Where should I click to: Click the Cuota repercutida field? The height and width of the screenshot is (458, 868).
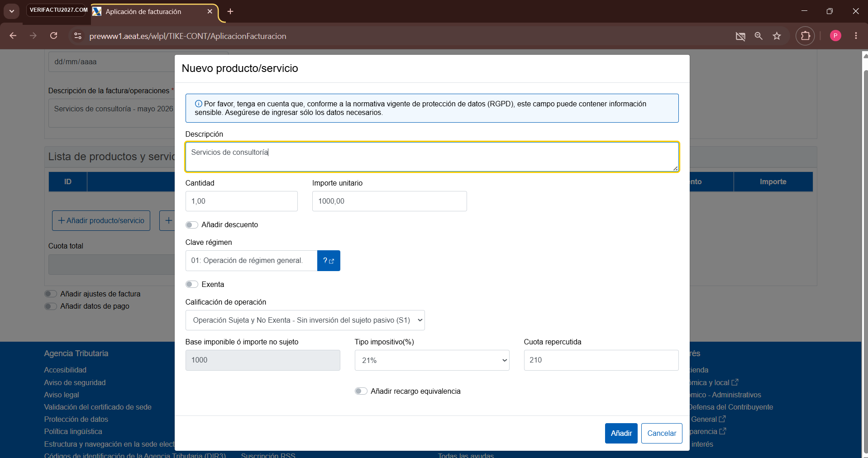pos(601,360)
